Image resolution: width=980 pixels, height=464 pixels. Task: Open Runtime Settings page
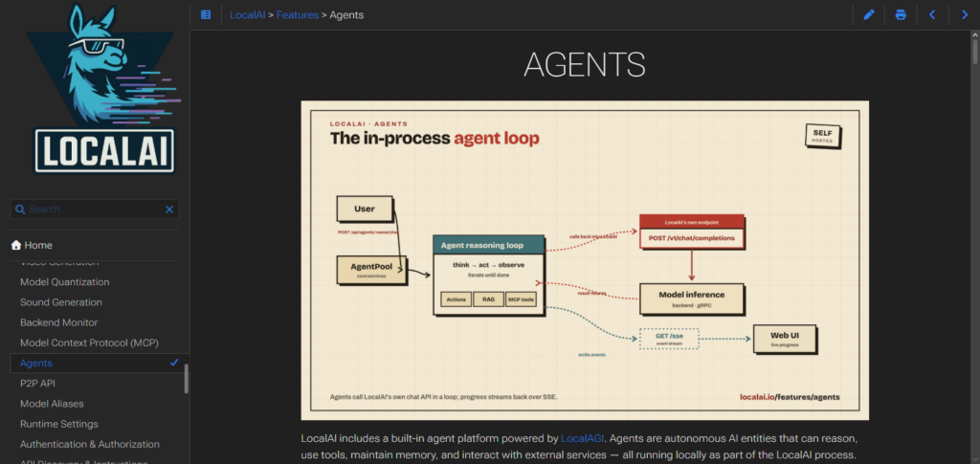coord(59,424)
